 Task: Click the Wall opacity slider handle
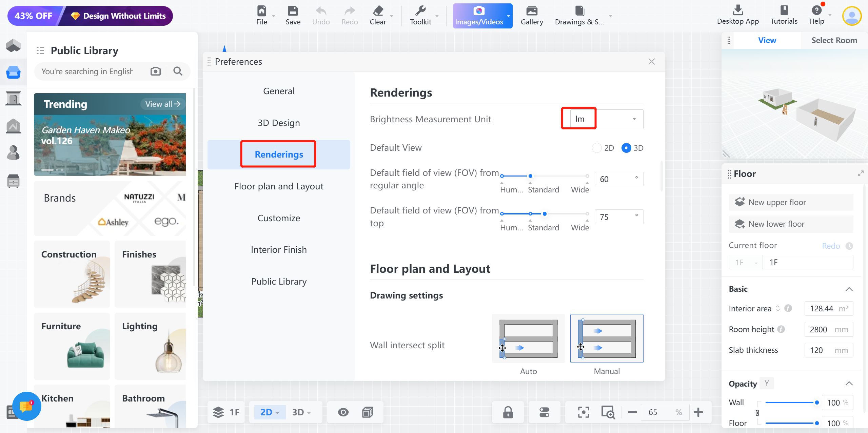point(817,403)
